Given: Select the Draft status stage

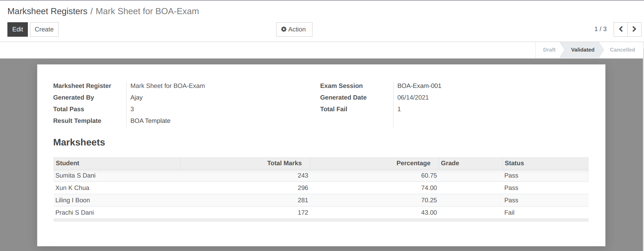Looking at the screenshot, I should [x=549, y=50].
